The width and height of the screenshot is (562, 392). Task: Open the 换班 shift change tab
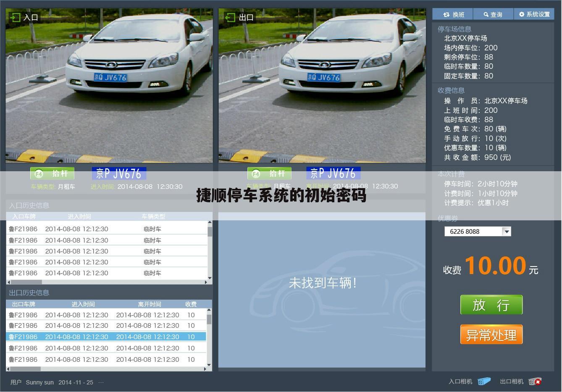pyautogui.click(x=453, y=14)
